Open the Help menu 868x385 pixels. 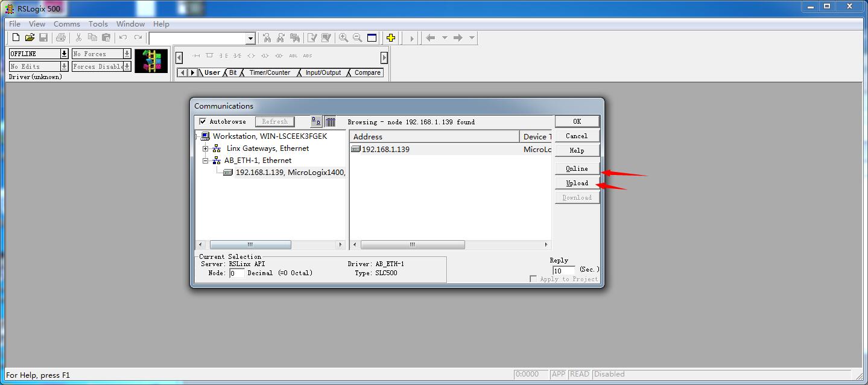[x=161, y=24]
